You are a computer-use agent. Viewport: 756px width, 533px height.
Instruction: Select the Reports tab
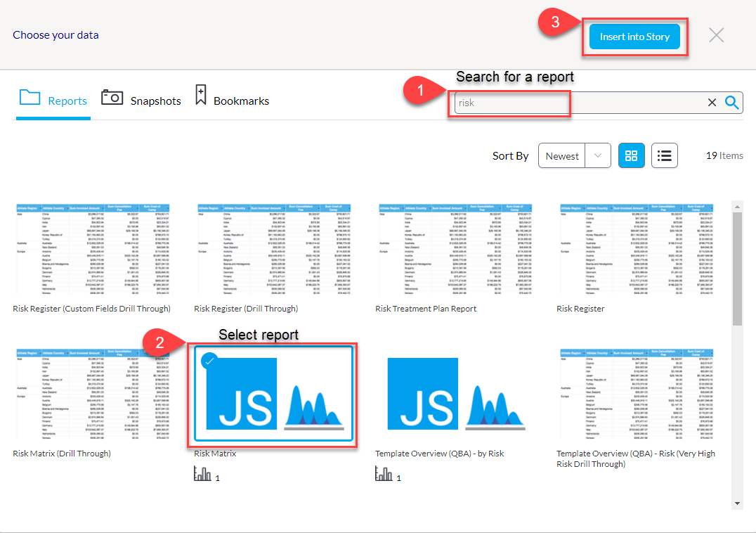pyautogui.click(x=53, y=100)
